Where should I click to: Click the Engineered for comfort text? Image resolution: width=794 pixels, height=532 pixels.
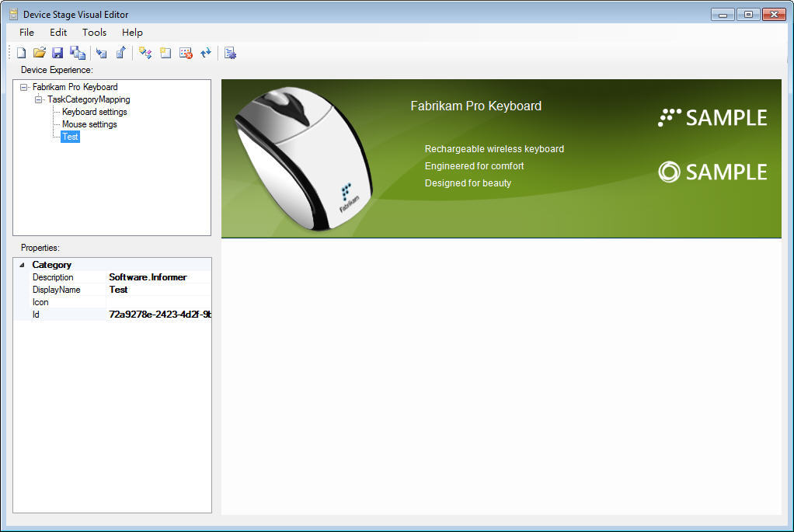coord(474,166)
